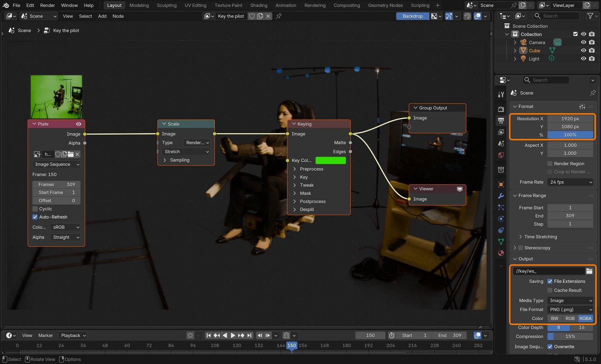Click the Key Color green swatch

pos(331,160)
